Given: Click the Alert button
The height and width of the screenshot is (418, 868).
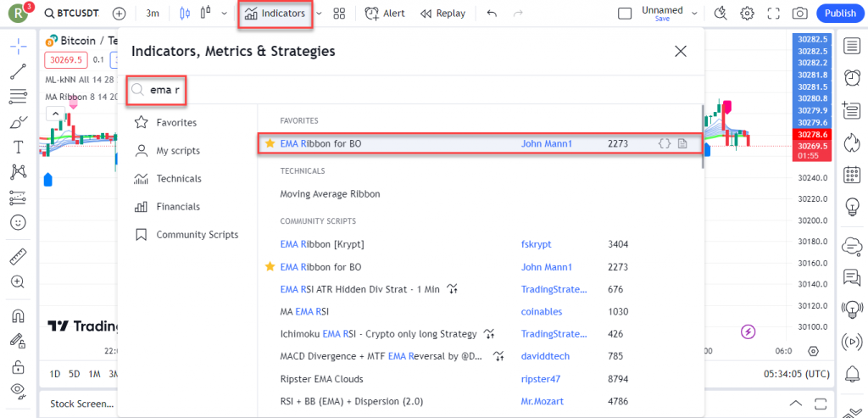Looking at the screenshot, I should click(x=384, y=14).
